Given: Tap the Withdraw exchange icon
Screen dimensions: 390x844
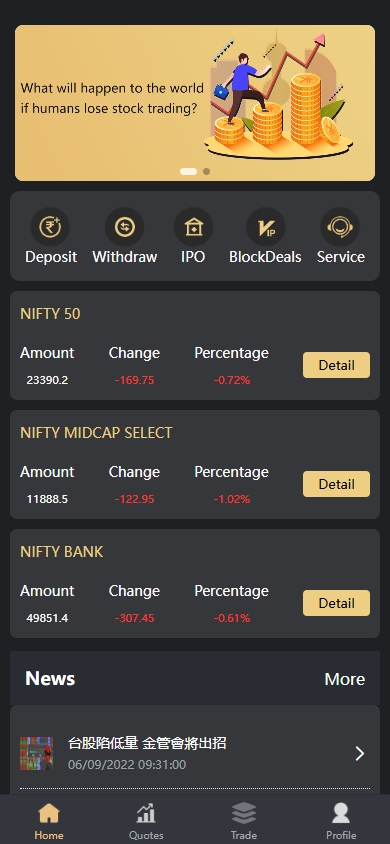Looking at the screenshot, I should [x=124, y=227].
